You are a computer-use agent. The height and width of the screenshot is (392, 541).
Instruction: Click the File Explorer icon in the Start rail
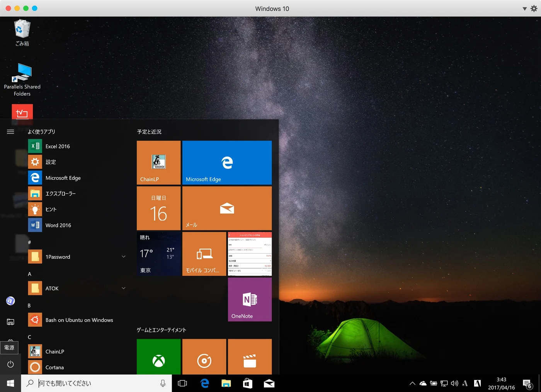coord(10,322)
